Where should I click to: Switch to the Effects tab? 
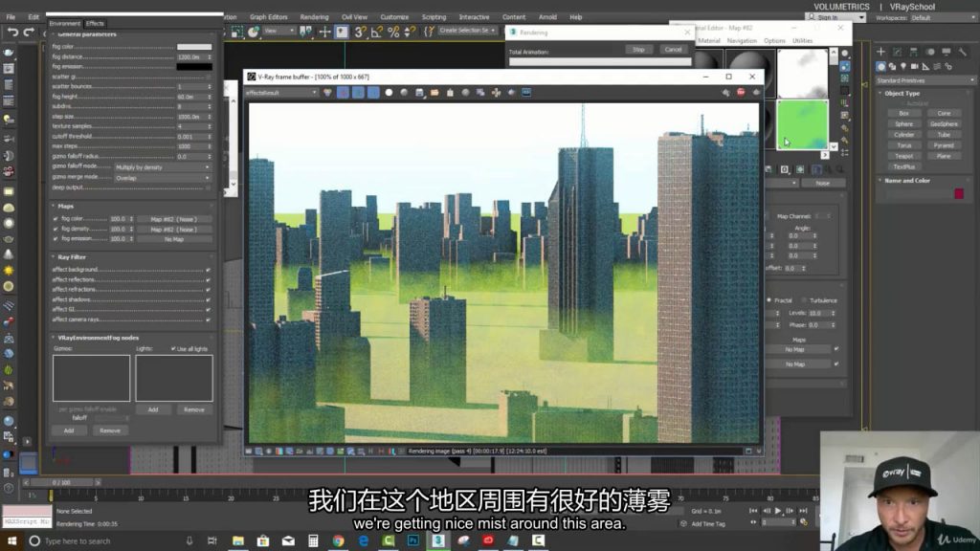pyautogui.click(x=95, y=24)
